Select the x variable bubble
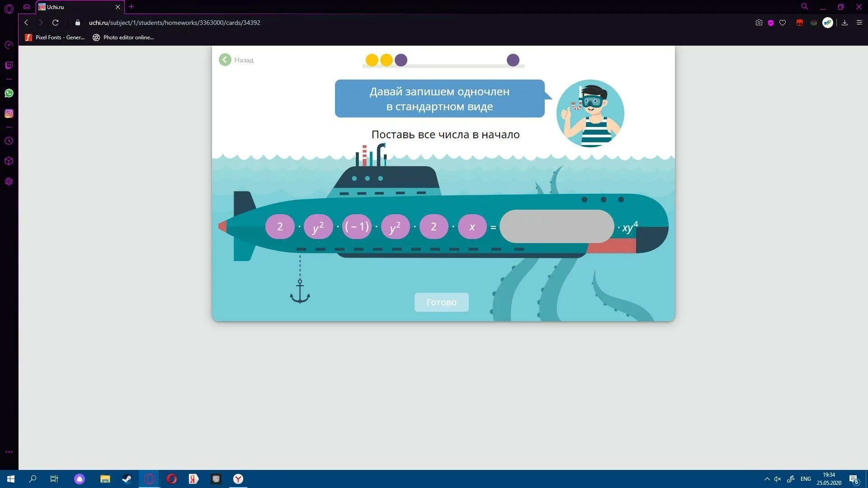Image resolution: width=868 pixels, height=488 pixels. pyautogui.click(x=472, y=226)
